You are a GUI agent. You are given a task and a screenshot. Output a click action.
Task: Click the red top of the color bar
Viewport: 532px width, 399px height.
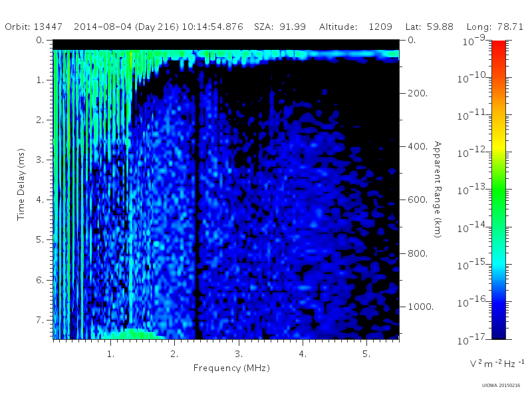tap(498, 46)
